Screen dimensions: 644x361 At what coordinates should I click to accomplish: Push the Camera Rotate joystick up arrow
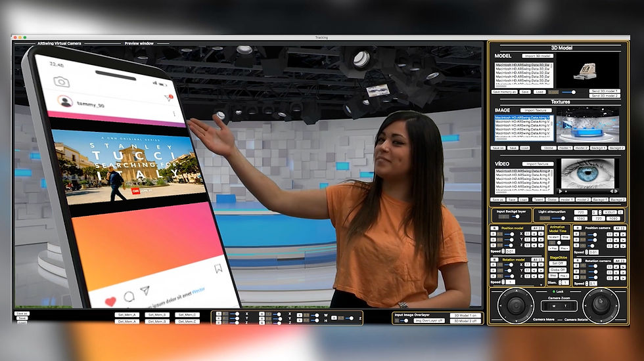coord(602,291)
